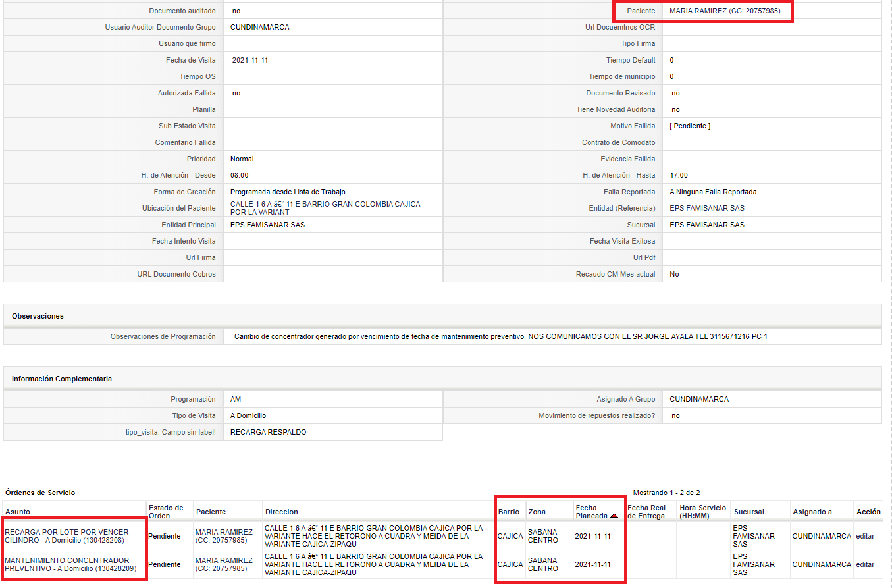This screenshot has height=588, width=892.
Task: Click the Sucursal column header in the orders table
Action: coord(749,512)
